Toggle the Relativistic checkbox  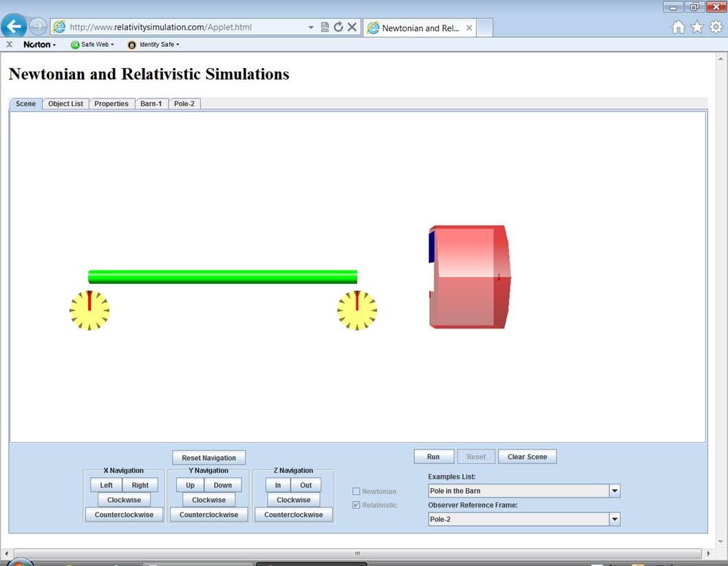(356, 505)
